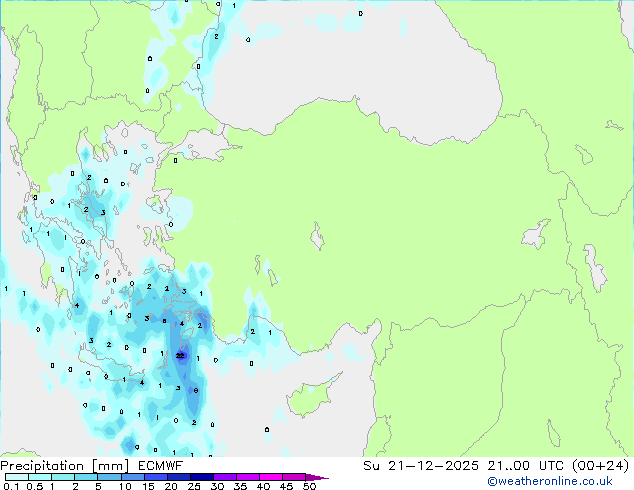Screen dimensions: 634x490
Task: Open the weatheronline.co.uk copyright link
Action: [550, 481]
